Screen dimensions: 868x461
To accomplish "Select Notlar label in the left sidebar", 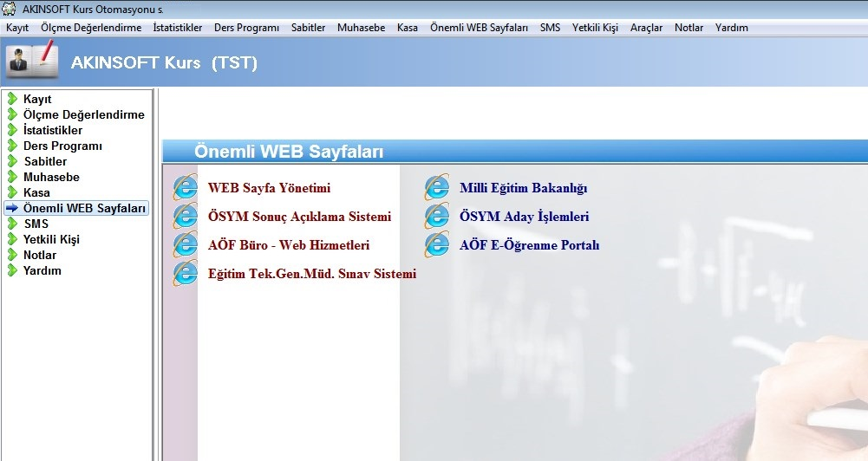I will [40, 255].
